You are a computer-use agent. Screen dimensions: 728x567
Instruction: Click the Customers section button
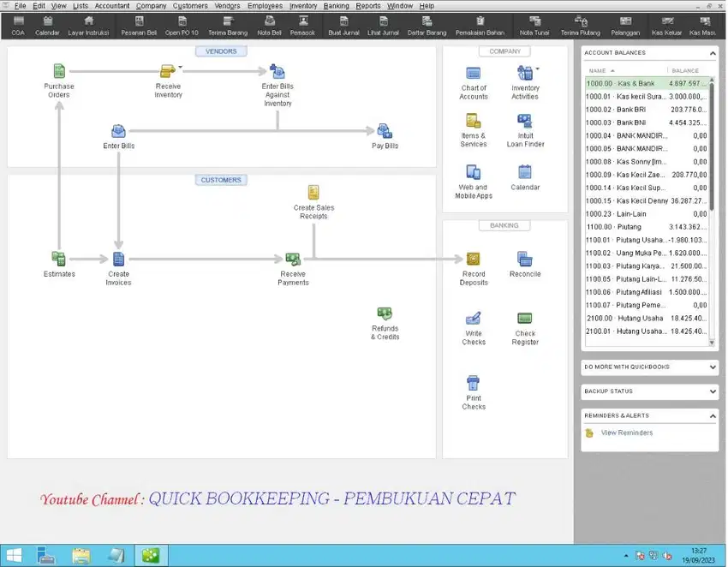click(x=220, y=180)
